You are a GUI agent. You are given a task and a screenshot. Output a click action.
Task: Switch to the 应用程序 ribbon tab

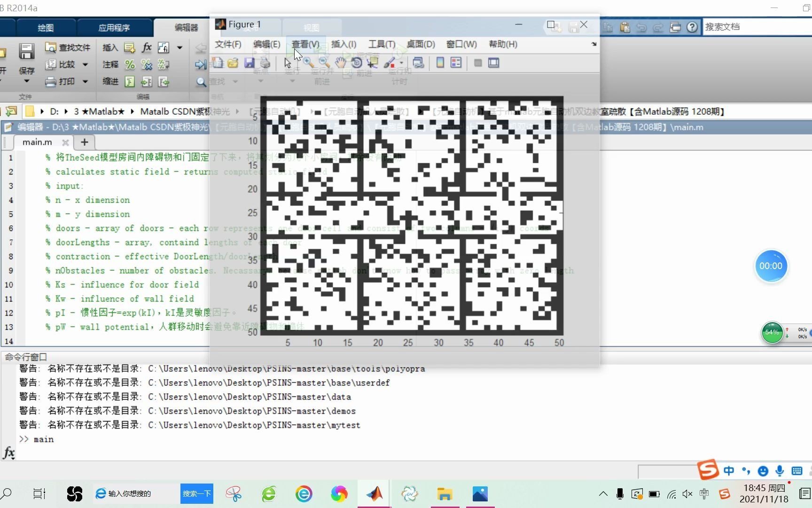click(114, 28)
